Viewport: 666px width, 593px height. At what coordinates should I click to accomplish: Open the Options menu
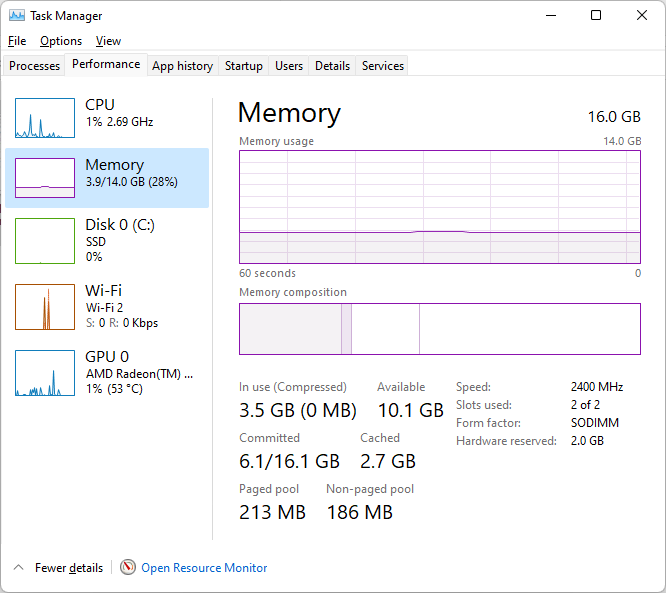61,41
